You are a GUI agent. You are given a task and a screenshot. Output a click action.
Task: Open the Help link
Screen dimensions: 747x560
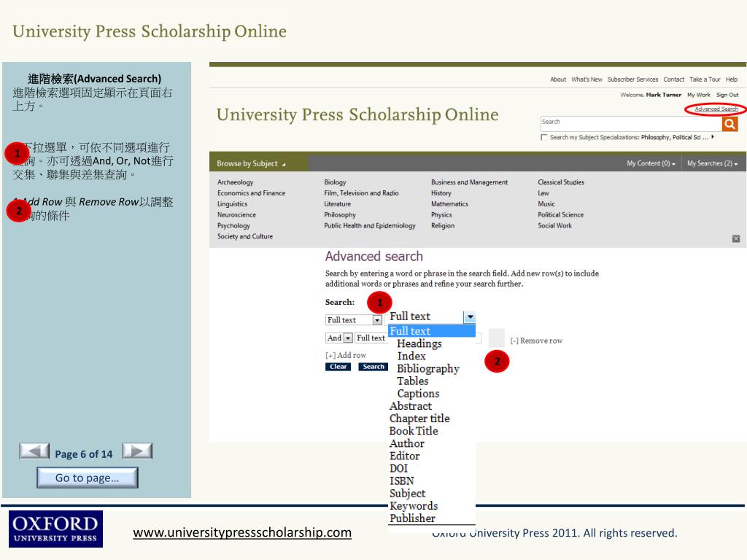click(731, 79)
